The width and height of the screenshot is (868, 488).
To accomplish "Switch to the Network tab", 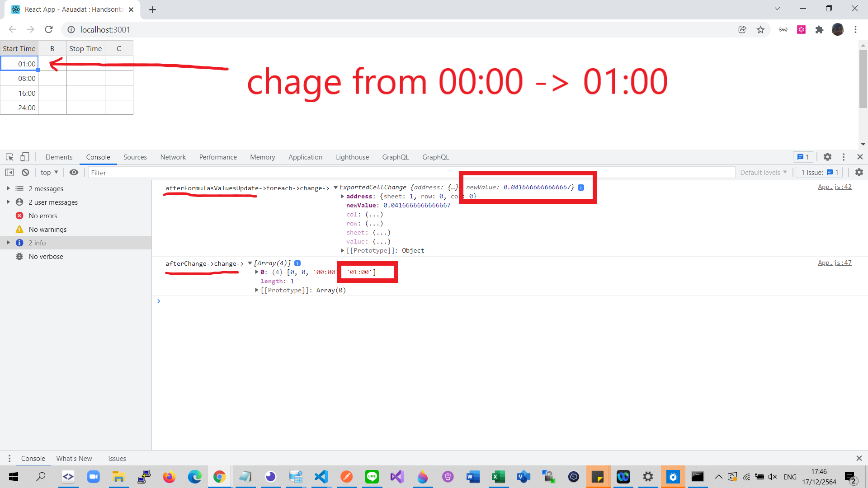I will pos(173,157).
